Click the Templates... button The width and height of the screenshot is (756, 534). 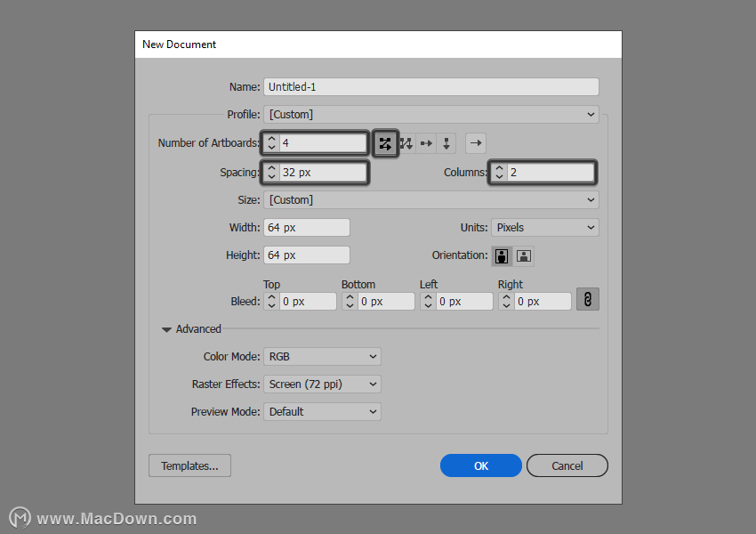point(189,465)
